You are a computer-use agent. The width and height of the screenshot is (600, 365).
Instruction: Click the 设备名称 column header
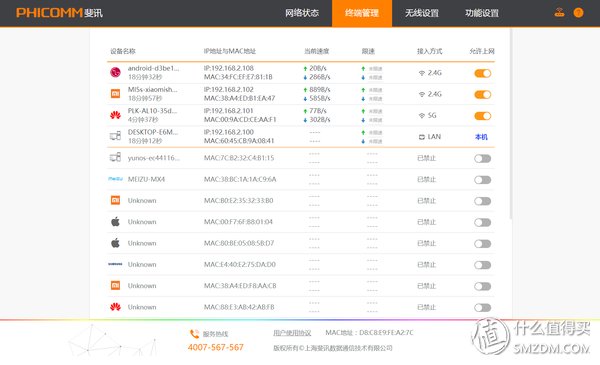pos(122,51)
